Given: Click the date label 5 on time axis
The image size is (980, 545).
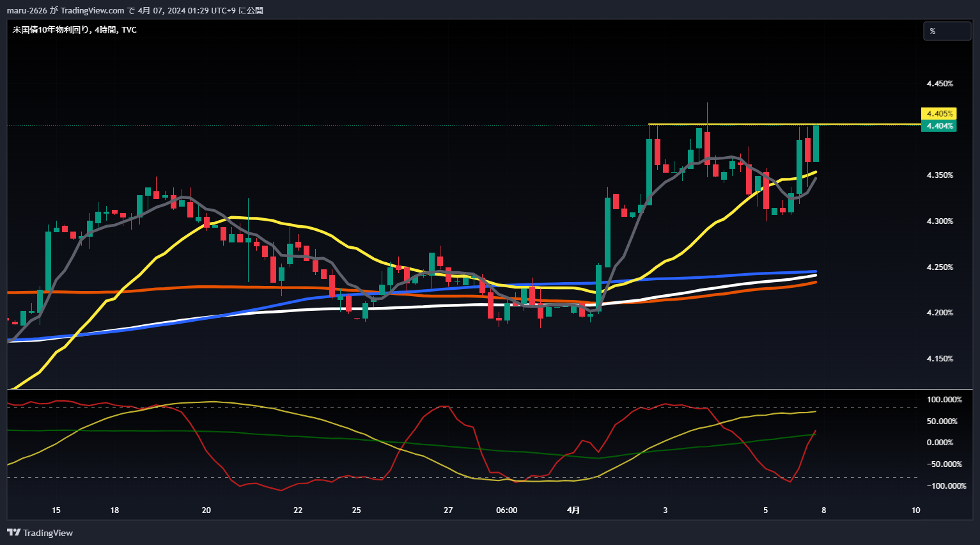Looking at the screenshot, I should point(765,510).
